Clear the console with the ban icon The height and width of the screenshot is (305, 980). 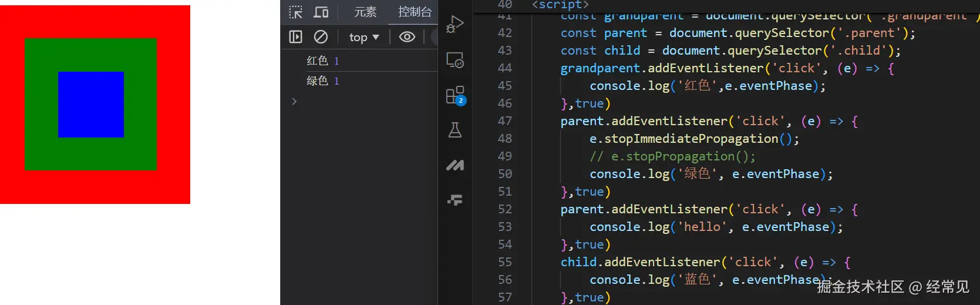tap(321, 37)
